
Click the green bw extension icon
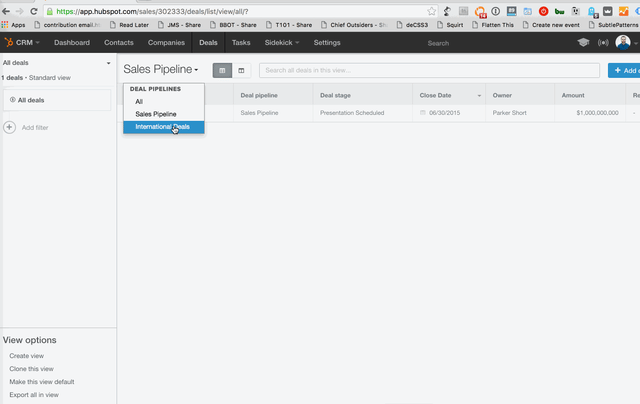click(x=559, y=12)
